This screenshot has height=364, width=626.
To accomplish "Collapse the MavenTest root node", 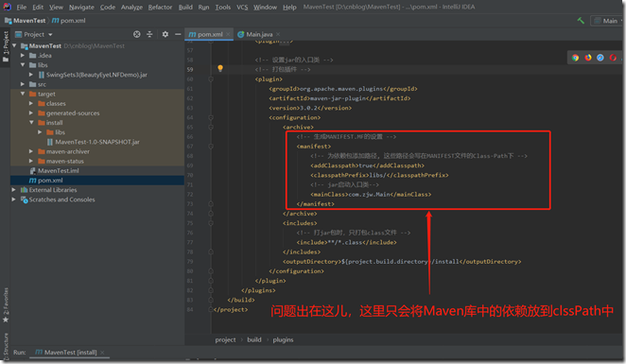I will pyautogui.click(x=14, y=46).
